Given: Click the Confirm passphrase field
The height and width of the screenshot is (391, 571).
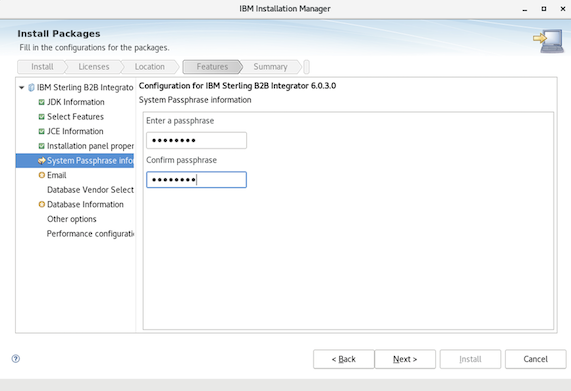Looking at the screenshot, I should coord(196,179).
